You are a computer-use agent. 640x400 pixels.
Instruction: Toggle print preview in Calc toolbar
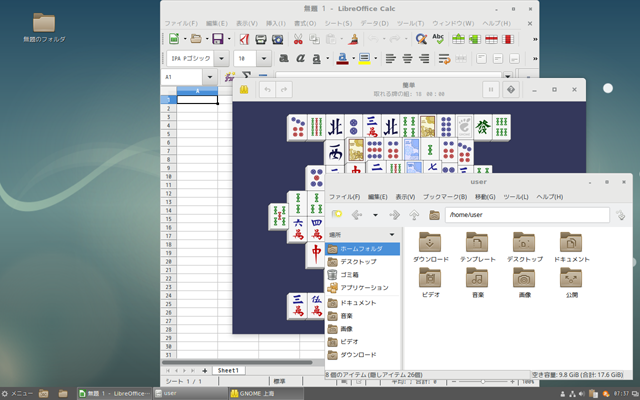(x=278, y=39)
